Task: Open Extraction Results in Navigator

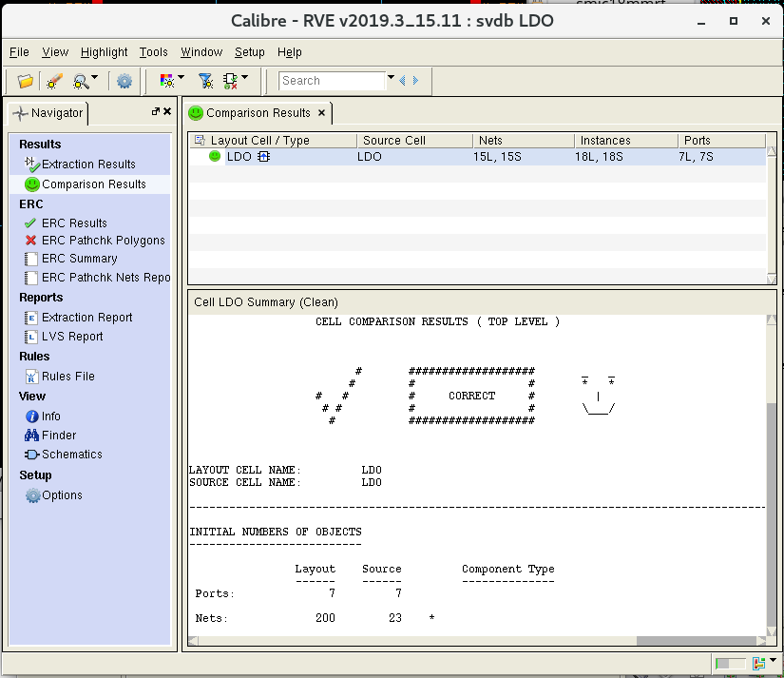Action: click(x=88, y=165)
